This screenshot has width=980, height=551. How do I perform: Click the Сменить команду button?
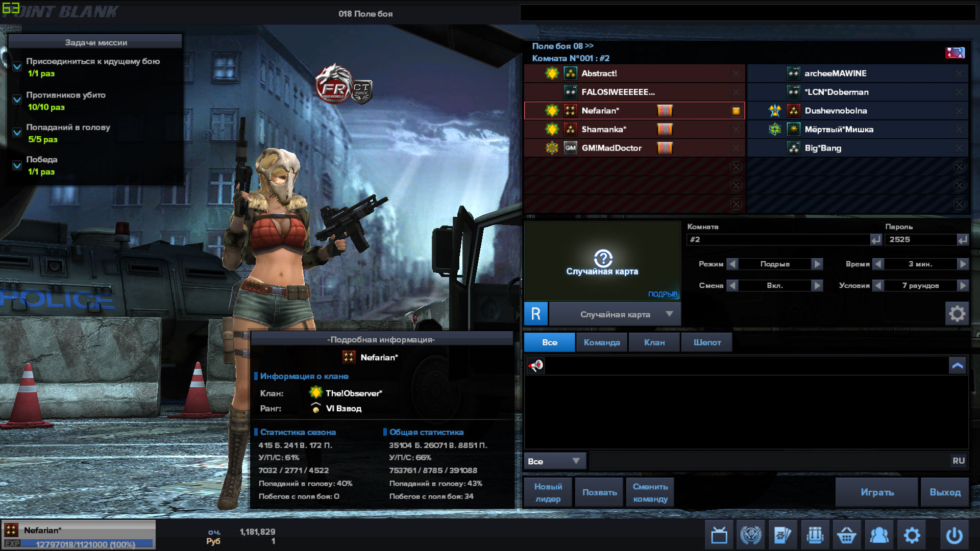(x=650, y=492)
